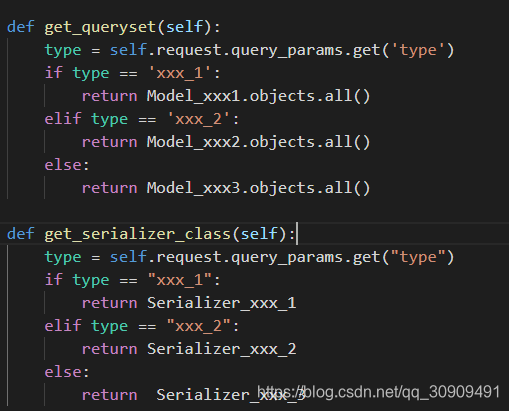Click the single-quoted 'type' string argument
Viewport: 509px width, 411px height.
point(418,50)
